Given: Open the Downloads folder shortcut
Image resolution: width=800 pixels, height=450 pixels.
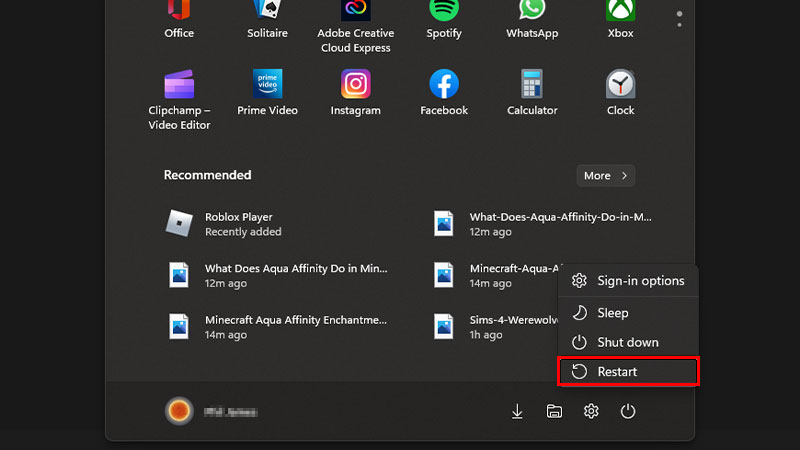Looking at the screenshot, I should pyautogui.click(x=517, y=411).
